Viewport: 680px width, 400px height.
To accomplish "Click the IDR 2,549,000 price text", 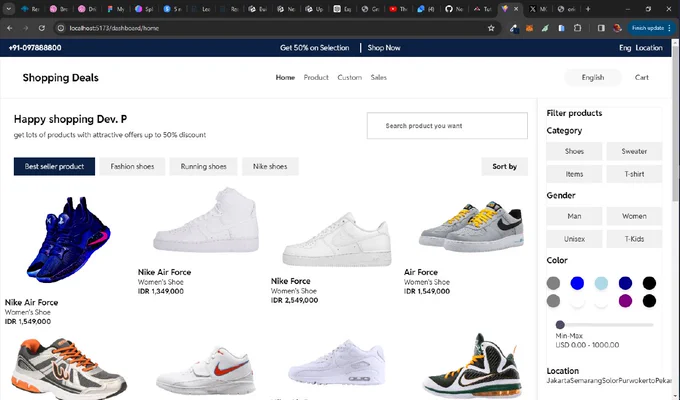I will coord(294,300).
